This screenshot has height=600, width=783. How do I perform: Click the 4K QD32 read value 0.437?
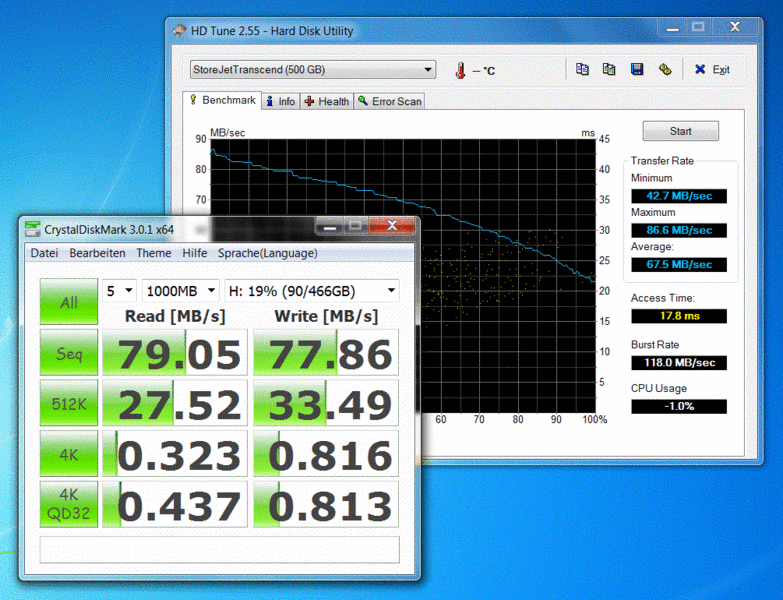[175, 504]
